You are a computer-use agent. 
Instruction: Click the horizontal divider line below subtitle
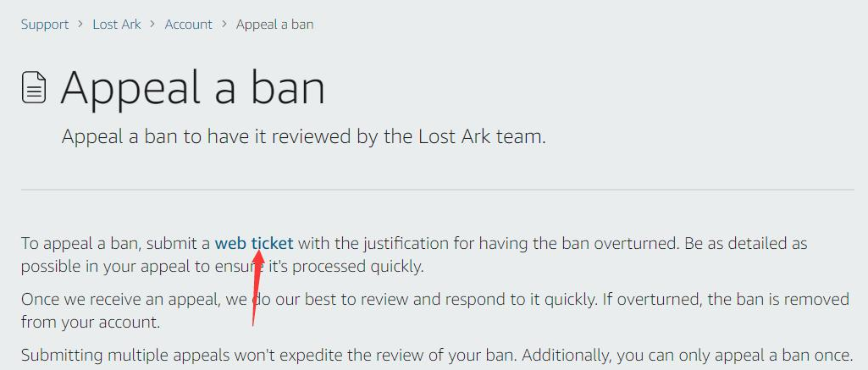tap(437, 190)
